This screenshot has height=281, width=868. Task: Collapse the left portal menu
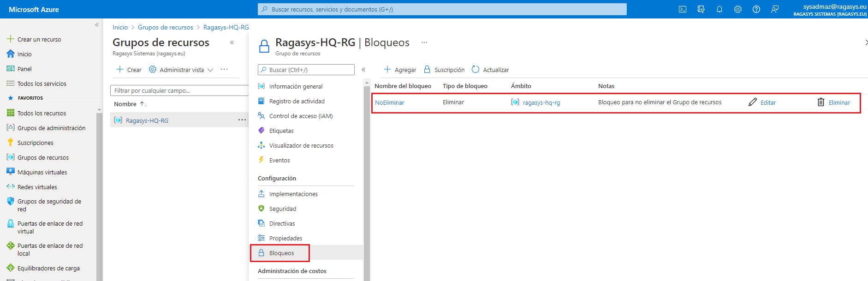pyautogui.click(x=97, y=25)
